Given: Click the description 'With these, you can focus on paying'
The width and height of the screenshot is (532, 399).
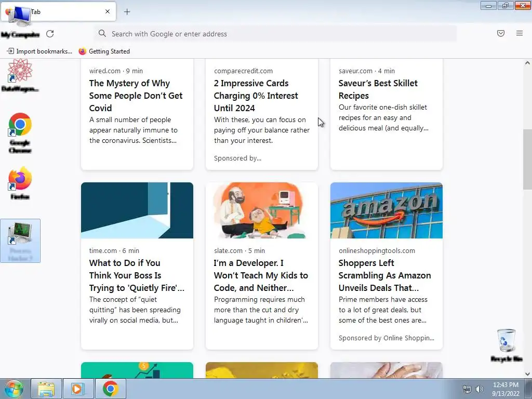Looking at the screenshot, I should coord(262,130).
